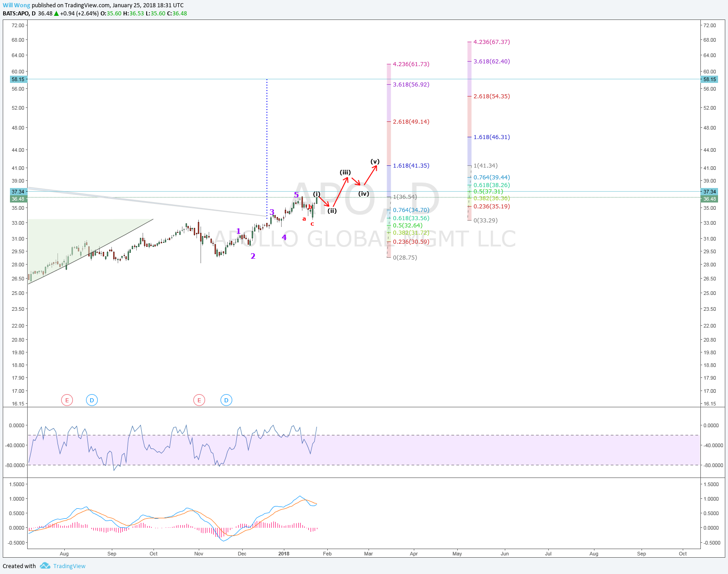Select the 0(33.29) Fibonacci base label

pyautogui.click(x=486, y=220)
